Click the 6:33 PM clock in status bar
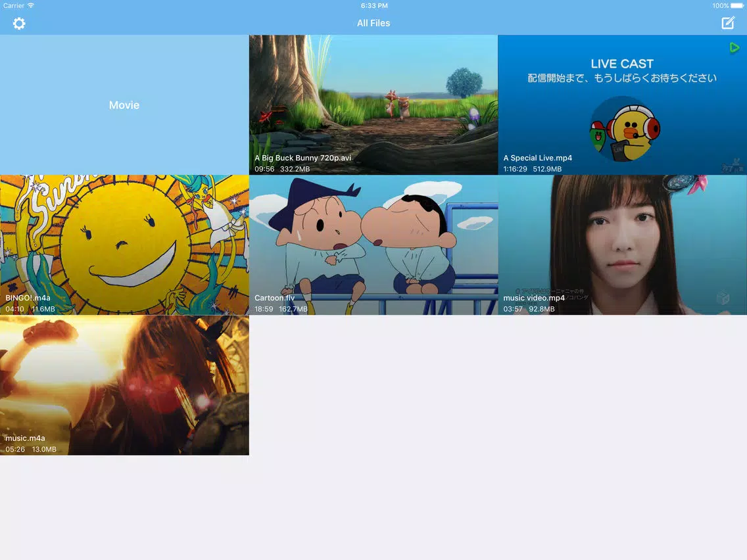747x560 pixels. pyautogui.click(x=374, y=6)
